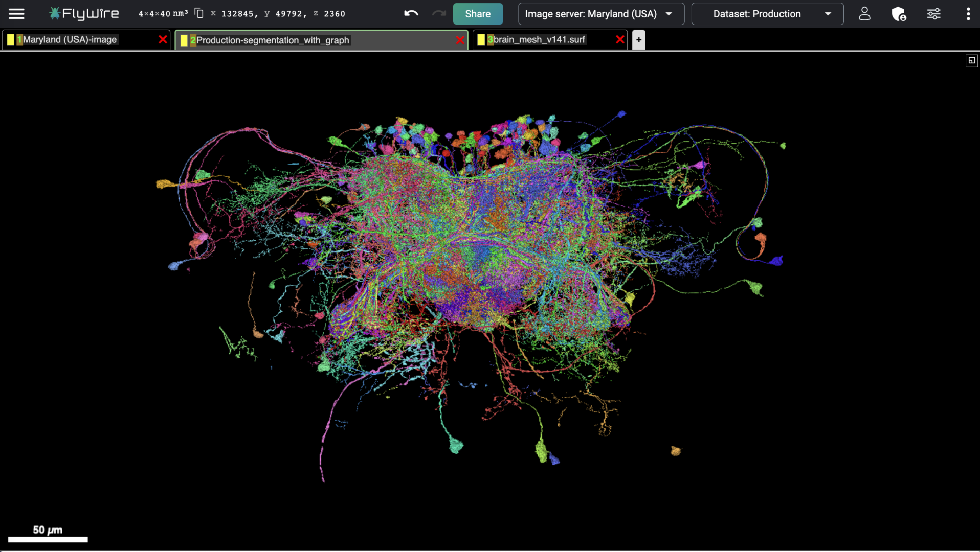Close the Maryland (USA)-image layer

163,39
